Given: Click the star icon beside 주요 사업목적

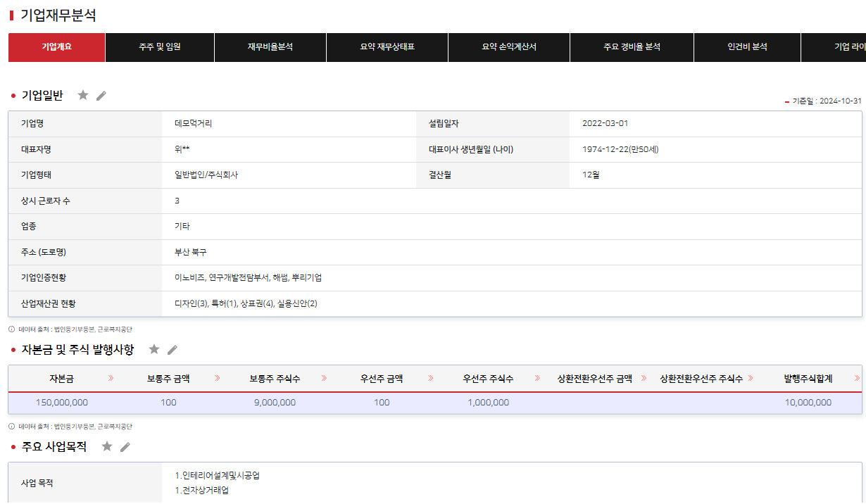Looking at the screenshot, I should point(107,446).
